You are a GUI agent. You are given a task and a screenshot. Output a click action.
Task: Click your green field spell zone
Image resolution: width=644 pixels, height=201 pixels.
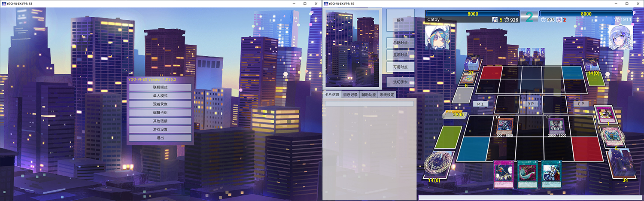tap(448, 137)
